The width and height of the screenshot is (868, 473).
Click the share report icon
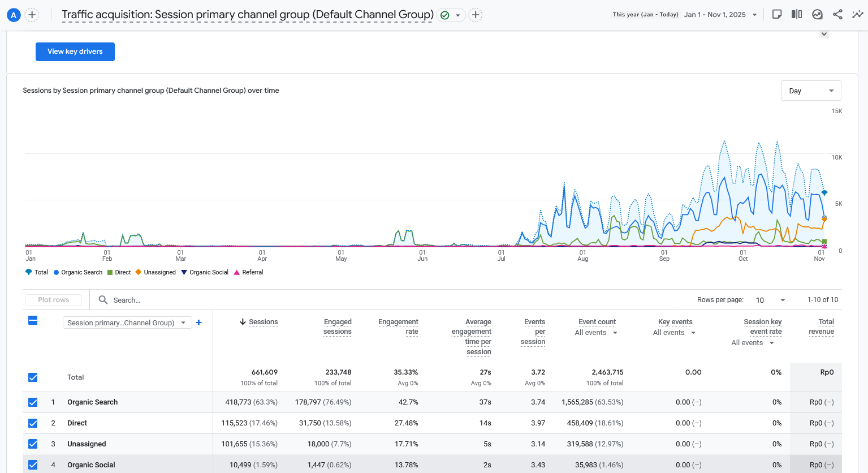tap(837, 15)
